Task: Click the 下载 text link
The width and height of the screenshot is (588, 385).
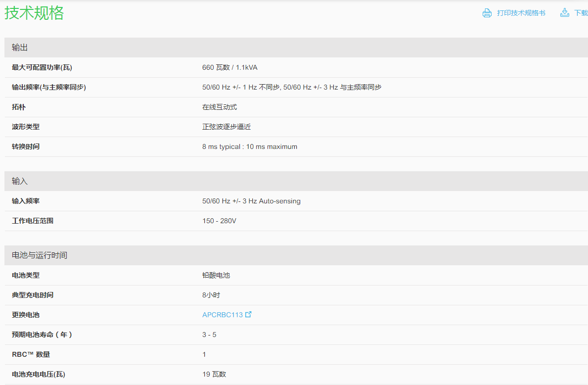Action: tap(581, 13)
